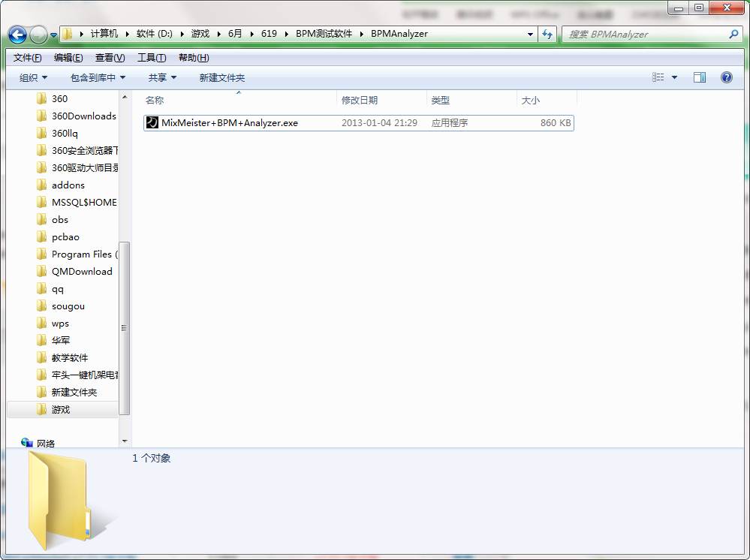Select the 新建文件夹 folder in tree
The height and width of the screenshot is (560, 750).
coord(74,392)
